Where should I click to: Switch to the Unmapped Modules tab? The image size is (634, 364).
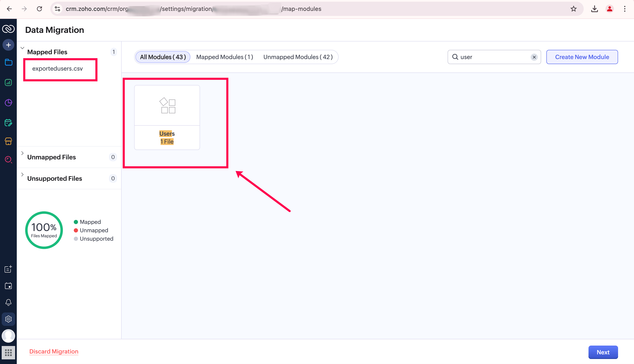[x=298, y=57]
